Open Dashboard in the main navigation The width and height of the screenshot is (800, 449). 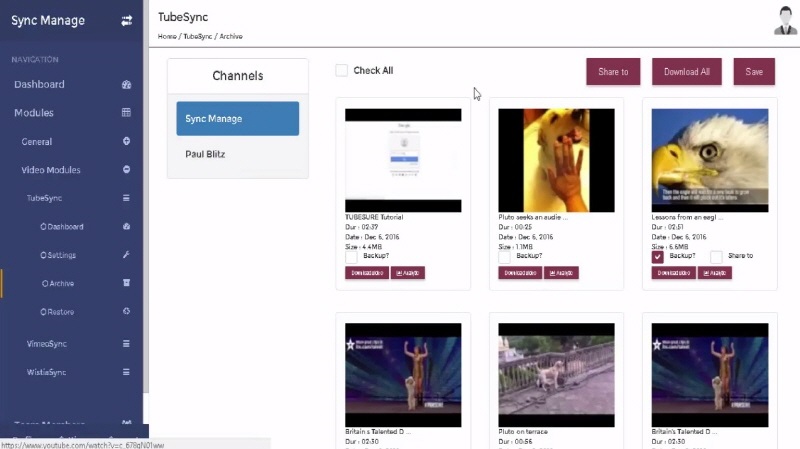tap(39, 85)
